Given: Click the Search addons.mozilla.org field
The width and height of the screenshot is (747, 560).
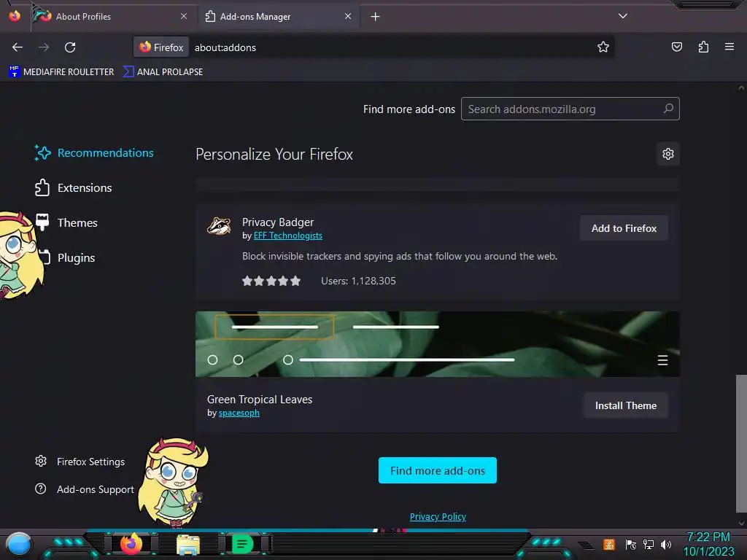Looking at the screenshot, I should click(x=570, y=109).
